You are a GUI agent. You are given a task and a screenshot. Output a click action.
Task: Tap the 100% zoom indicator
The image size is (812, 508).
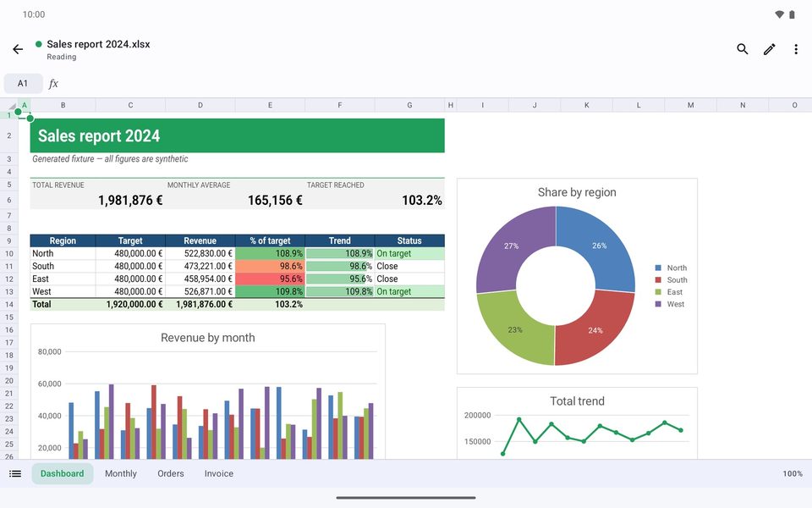point(793,473)
